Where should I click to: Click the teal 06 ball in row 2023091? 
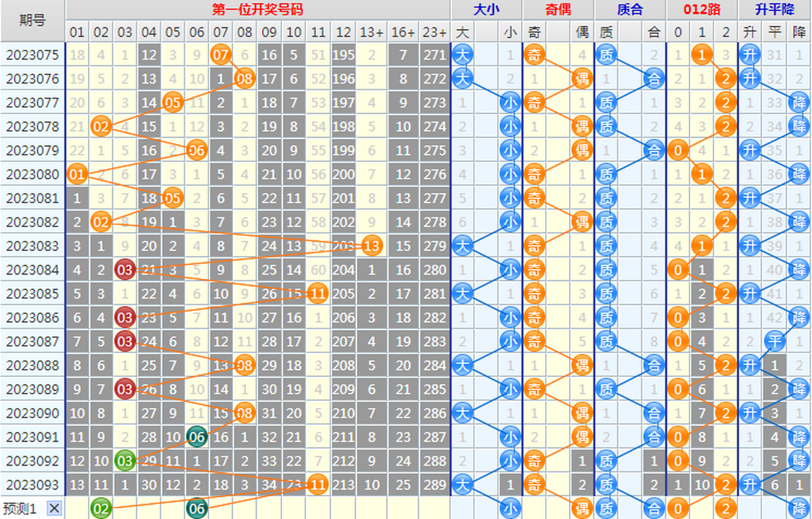click(196, 438)
